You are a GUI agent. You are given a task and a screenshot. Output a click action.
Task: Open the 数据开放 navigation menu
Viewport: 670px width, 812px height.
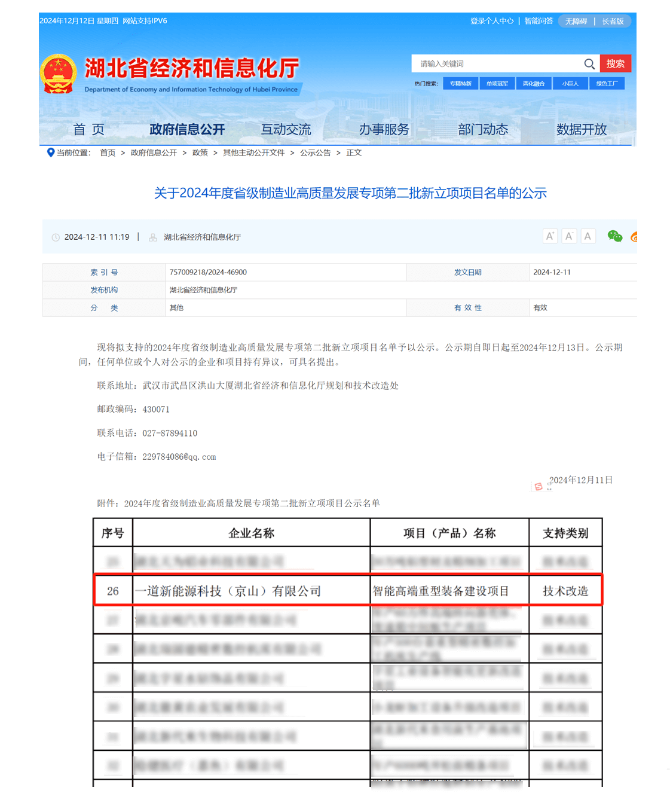coord(581,129)
